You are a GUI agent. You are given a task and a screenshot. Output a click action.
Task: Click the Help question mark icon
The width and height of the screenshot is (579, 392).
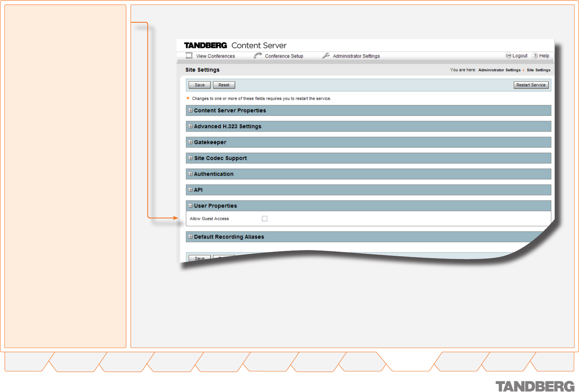(535, 56)
